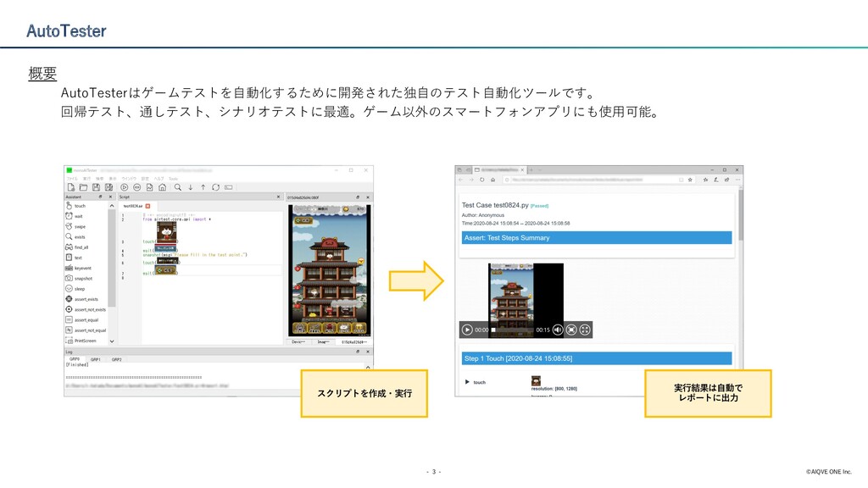Click the browser report page scrollbar
The height and width of the screenshot is (488, 868).
[x=740, y=216]
